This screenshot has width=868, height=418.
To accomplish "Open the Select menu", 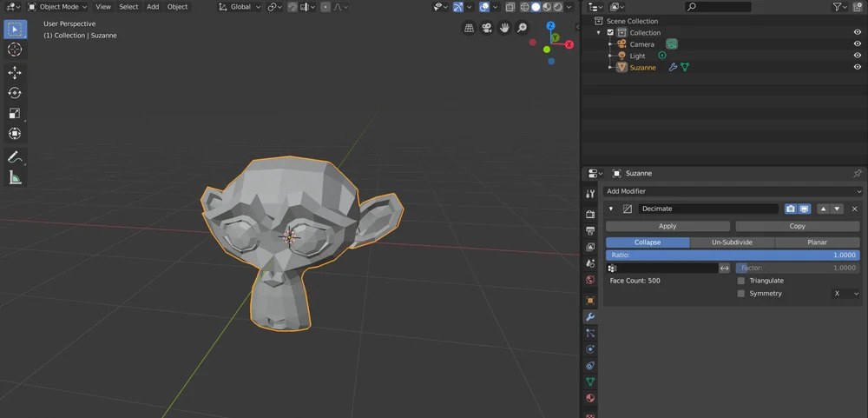I will point(128,7).
